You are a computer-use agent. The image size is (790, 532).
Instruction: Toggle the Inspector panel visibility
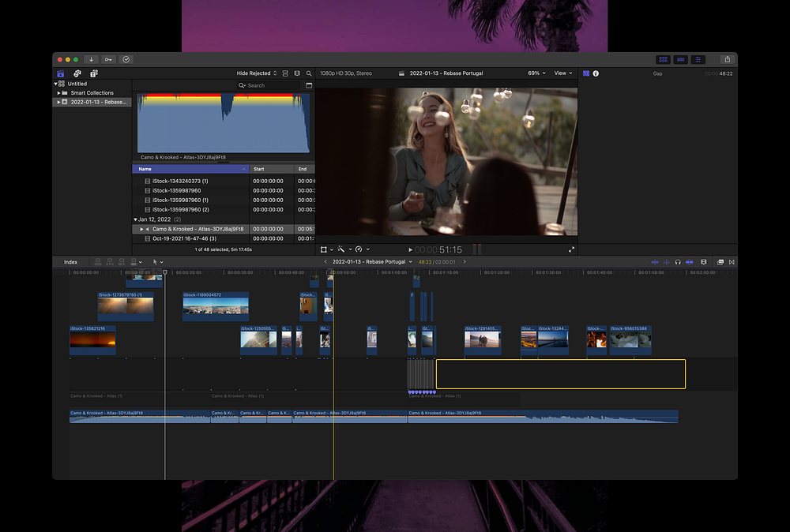[x=699, y=59]
